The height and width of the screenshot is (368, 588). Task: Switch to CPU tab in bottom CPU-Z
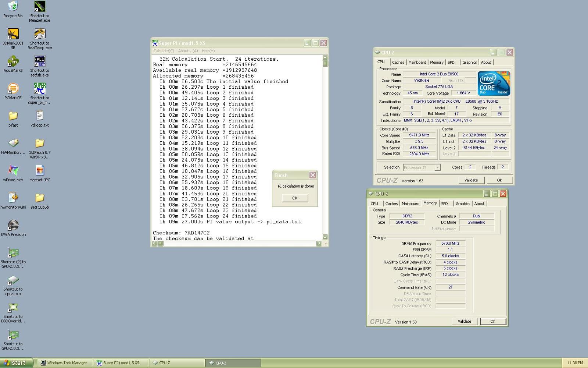[374, 204]
